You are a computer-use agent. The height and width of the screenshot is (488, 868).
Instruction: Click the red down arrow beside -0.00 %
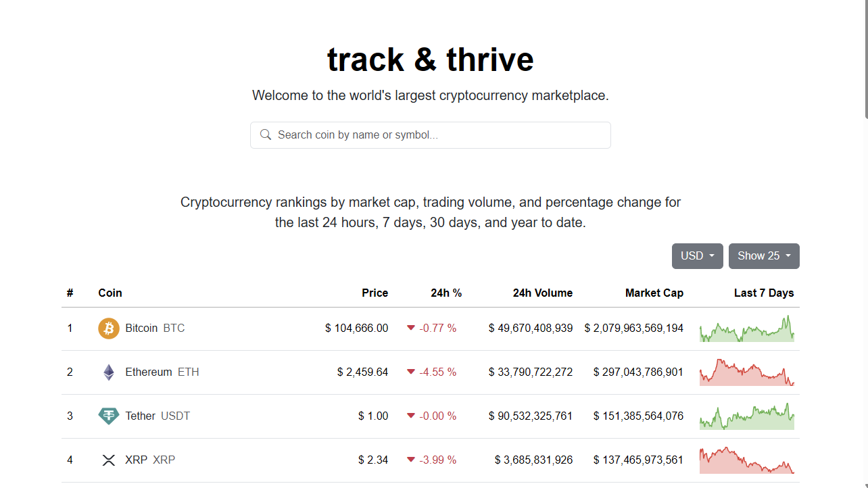point(410,416)
